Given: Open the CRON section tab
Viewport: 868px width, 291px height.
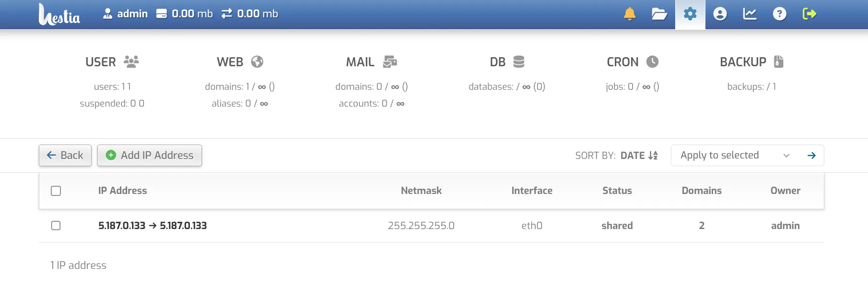Looking at the screenshot, I should tap(633, 62).
